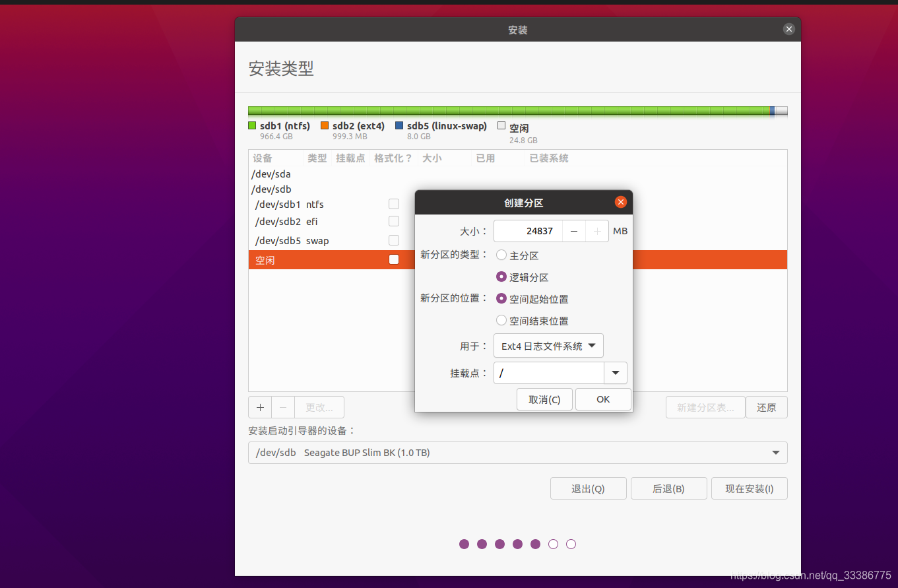The width and height of the screenshot is (898, 588).
Task: Select the /dev/sda device row
Action: pos(518,174)
